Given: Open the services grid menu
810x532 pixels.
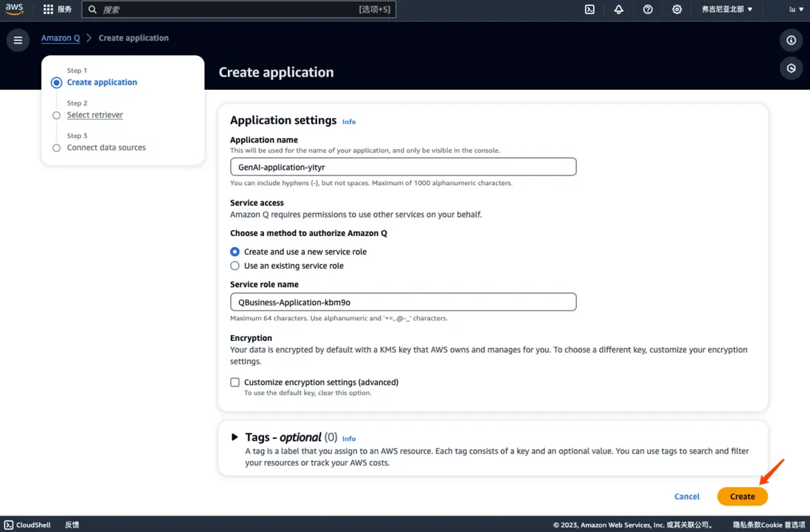Looking at the screenshot, I should click(49, 10).
